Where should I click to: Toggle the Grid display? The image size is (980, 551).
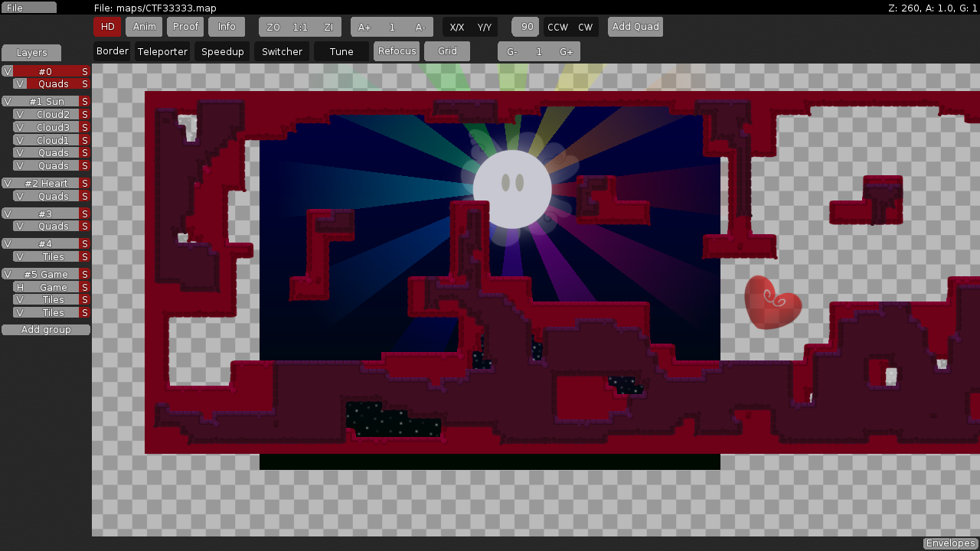pos(447,51)
